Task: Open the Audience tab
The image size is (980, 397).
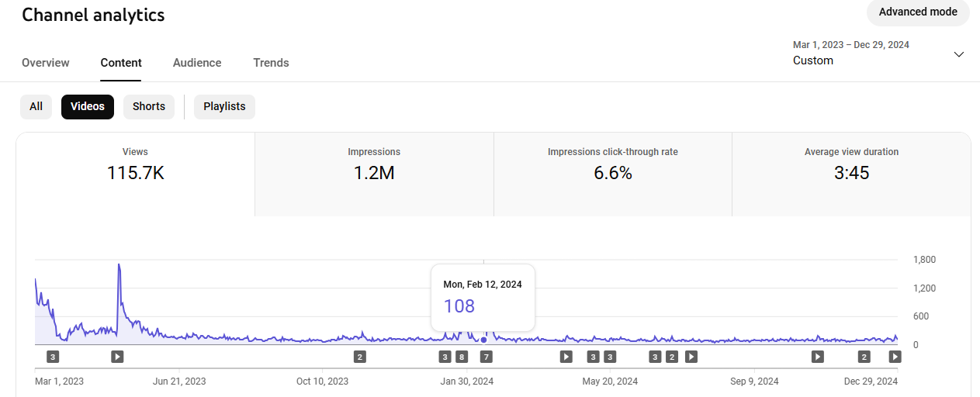Action: point(197,63)
